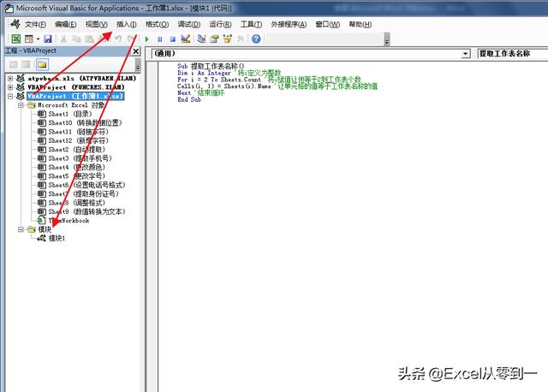Click the Copy icon in the toolbar
Screen dimensions: 548x392
pyautogui.click(x=76, y=39)
